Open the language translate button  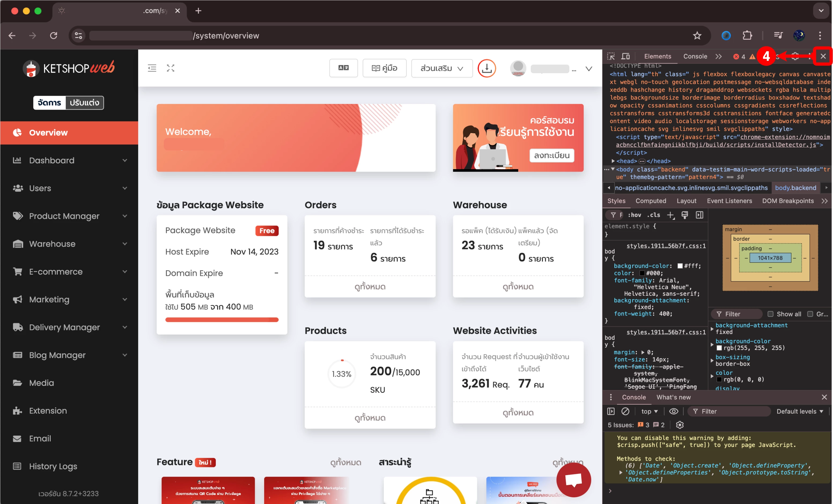[x=344, y=68]
